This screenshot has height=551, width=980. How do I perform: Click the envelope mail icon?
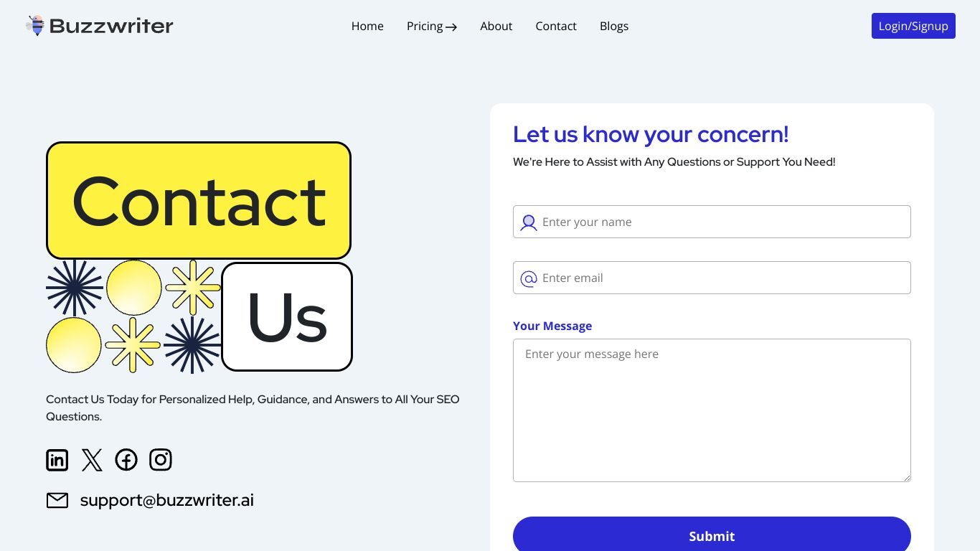[57, 500]
